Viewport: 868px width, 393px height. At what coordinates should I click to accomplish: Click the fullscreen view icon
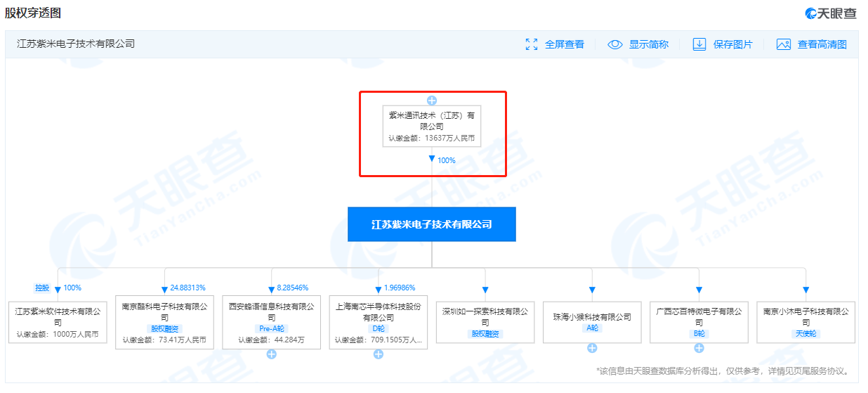tap(532, 44)
